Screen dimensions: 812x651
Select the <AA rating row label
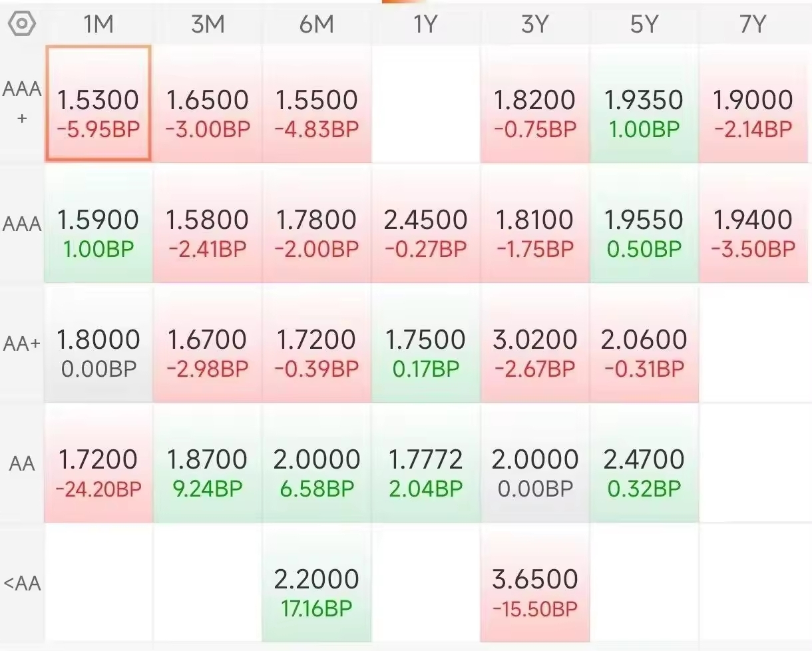(x=22, y=583)
